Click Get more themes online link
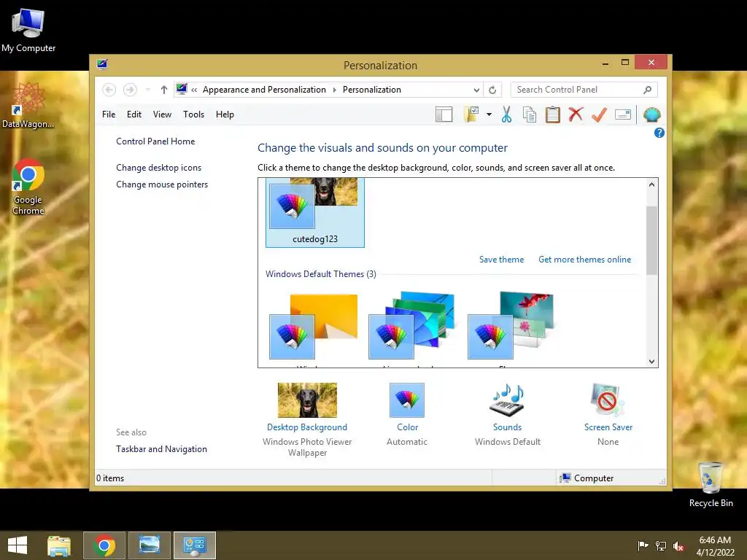This screenshot has height=560, width=747. (584, 260)
